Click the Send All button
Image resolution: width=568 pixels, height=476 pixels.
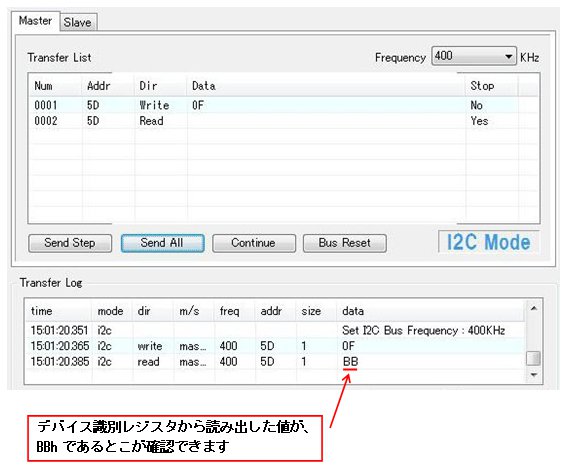[162, 243]
